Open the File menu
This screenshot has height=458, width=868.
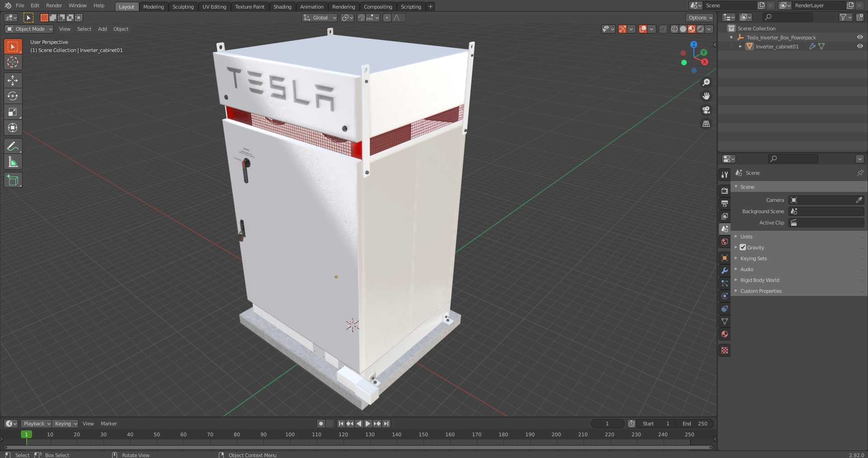(20, 5)
